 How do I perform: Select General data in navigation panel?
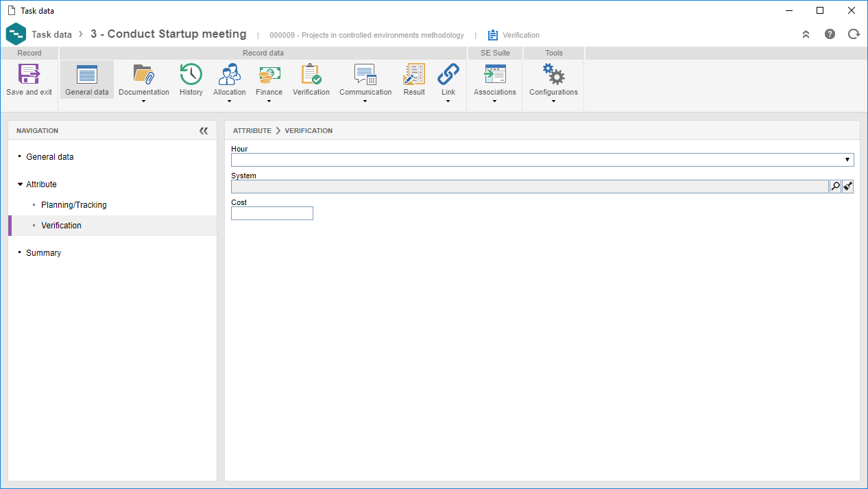pos(50,157)
